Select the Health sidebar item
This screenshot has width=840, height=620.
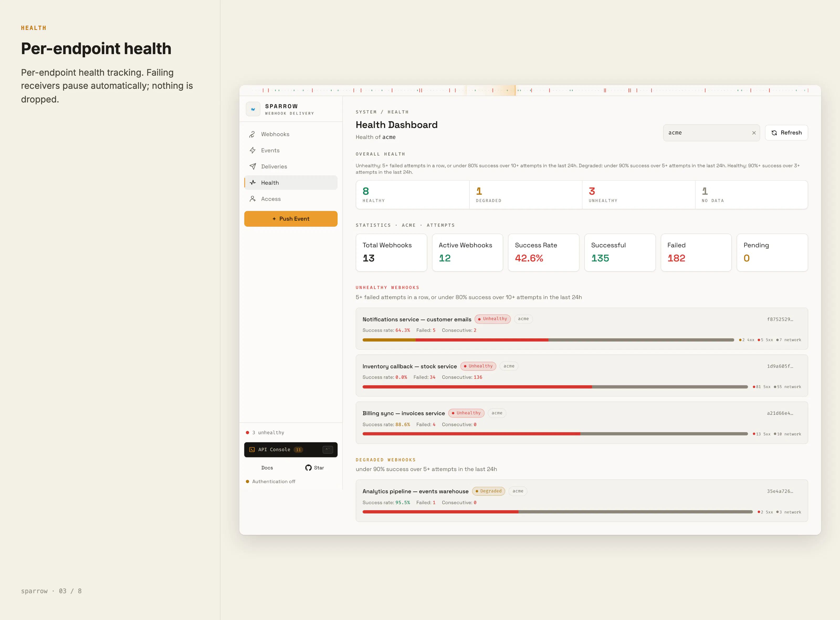click(291, 183)
